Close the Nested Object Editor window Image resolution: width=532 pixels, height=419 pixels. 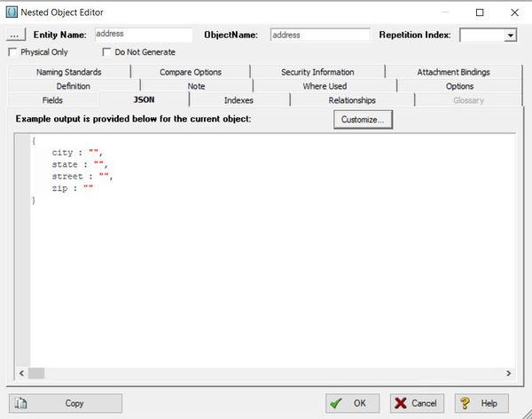click(x=514, y=12)
